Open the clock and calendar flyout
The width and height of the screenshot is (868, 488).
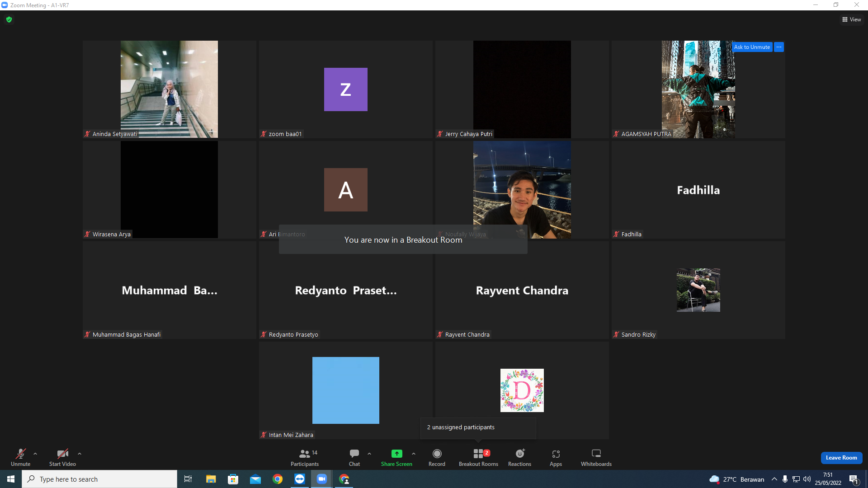828,479
